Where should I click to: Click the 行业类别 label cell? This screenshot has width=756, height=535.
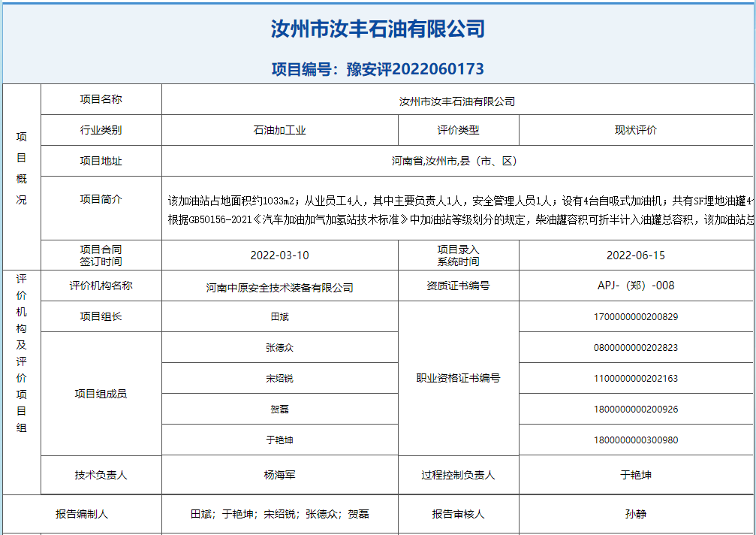tap(101, 130)
